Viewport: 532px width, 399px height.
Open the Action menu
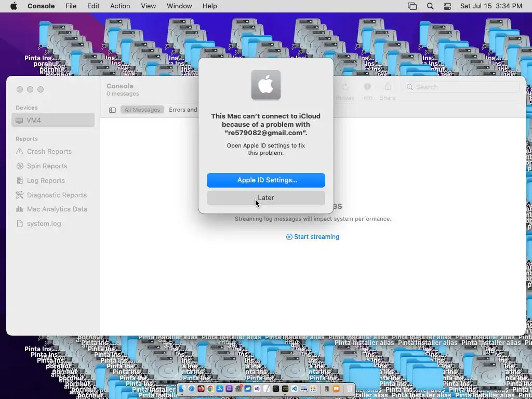(120, 6)
